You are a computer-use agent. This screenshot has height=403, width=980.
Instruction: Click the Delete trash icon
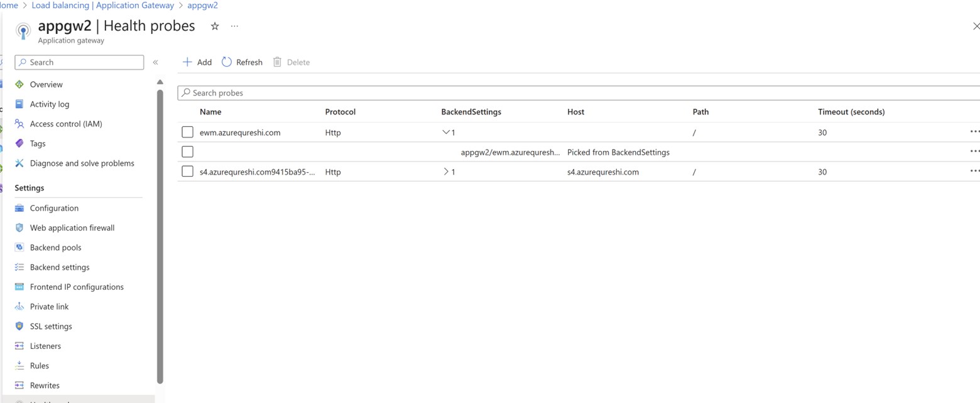(277, 62)
